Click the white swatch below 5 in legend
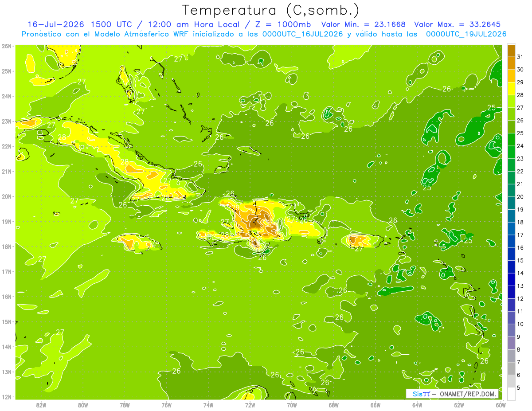The image size is (532, 411). tap(512, 393)
